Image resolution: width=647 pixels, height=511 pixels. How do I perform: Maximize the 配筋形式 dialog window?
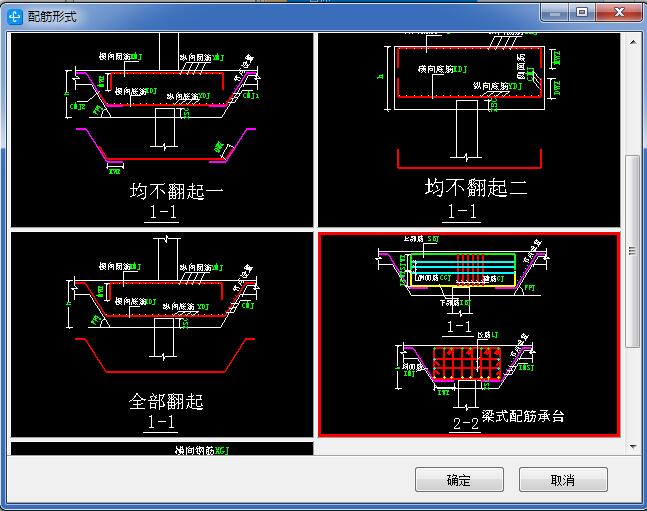point(583,11)
